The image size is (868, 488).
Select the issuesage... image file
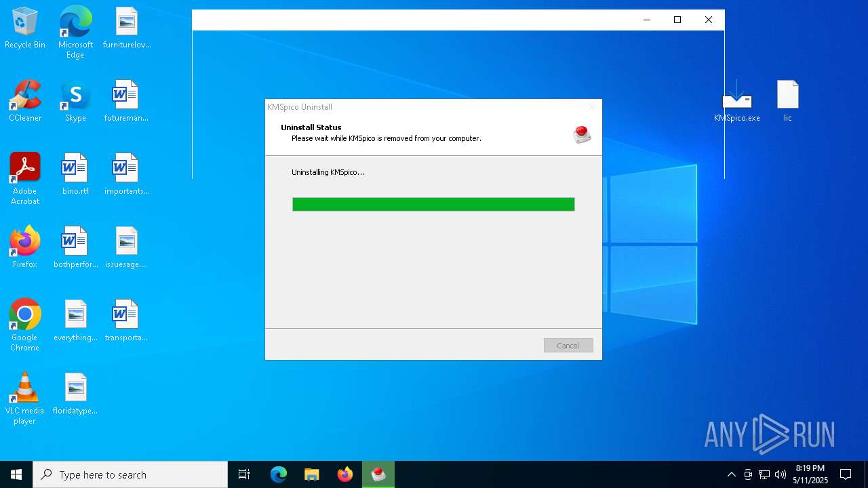[x=126, y=248]
